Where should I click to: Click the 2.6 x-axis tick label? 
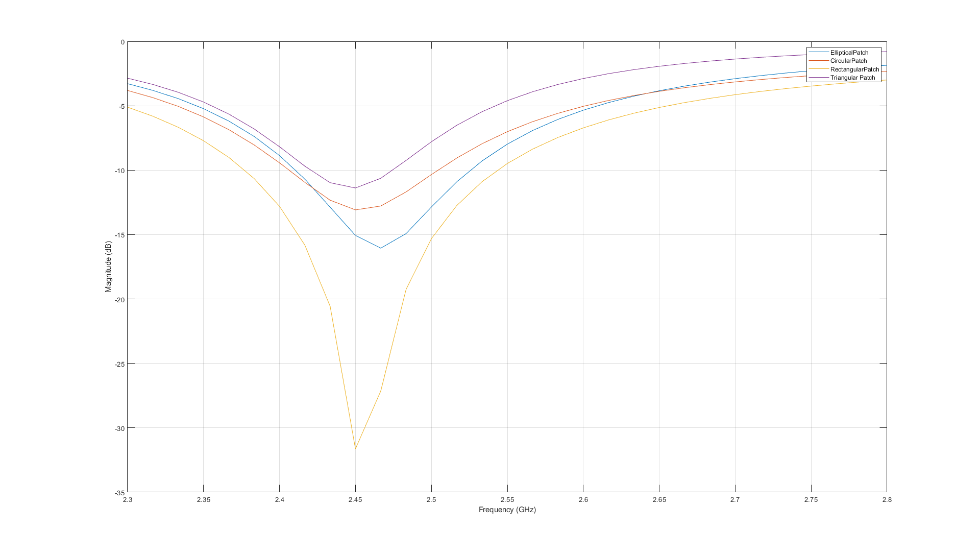click(x=583, y=499)
